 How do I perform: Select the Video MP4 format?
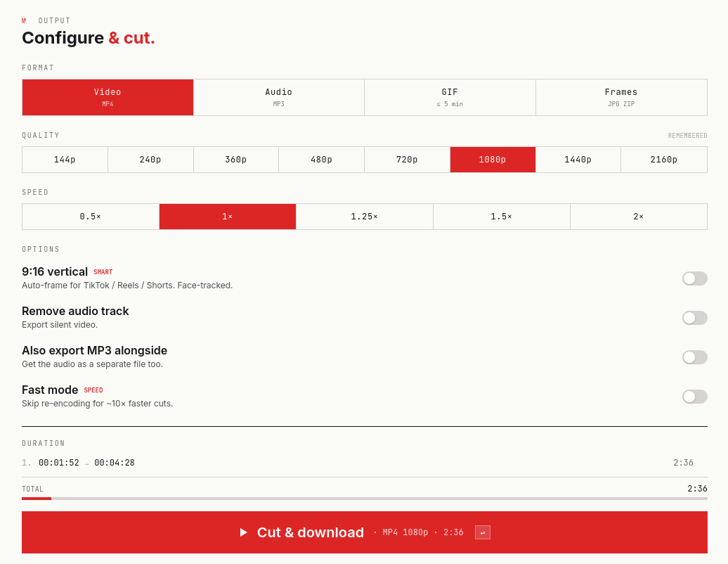click(108, 97)
